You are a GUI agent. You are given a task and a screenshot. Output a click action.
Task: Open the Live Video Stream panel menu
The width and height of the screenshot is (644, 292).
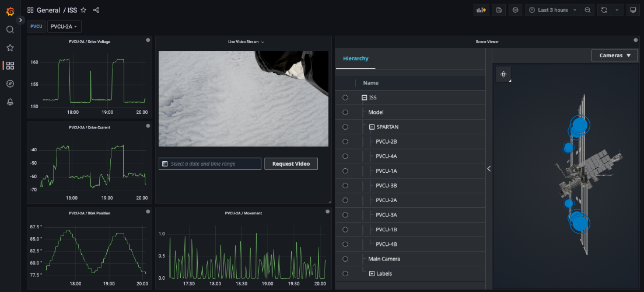[x=246, y=42]
